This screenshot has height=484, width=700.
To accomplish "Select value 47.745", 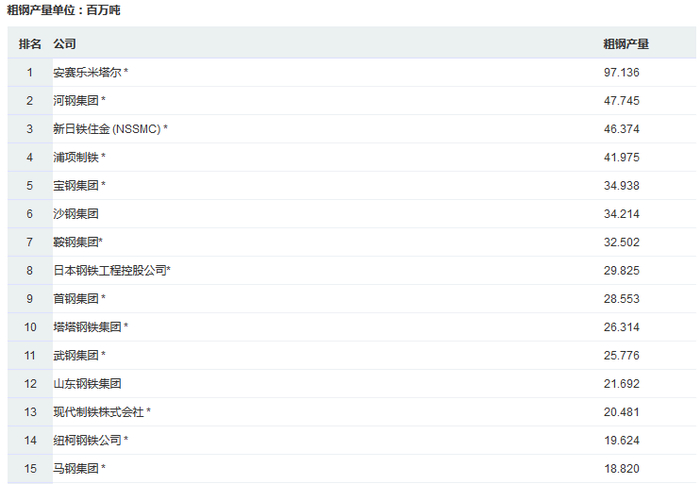I will 621,100.
